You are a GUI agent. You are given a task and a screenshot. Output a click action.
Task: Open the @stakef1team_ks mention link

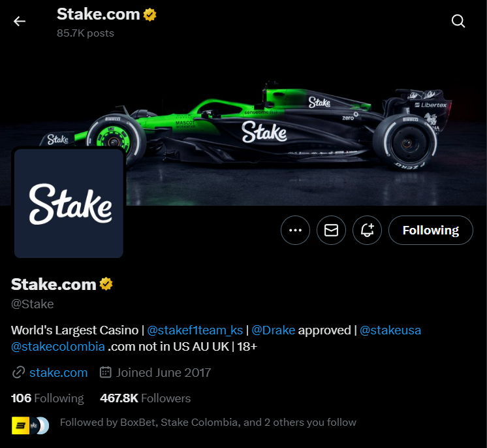(x=195, y=330)
